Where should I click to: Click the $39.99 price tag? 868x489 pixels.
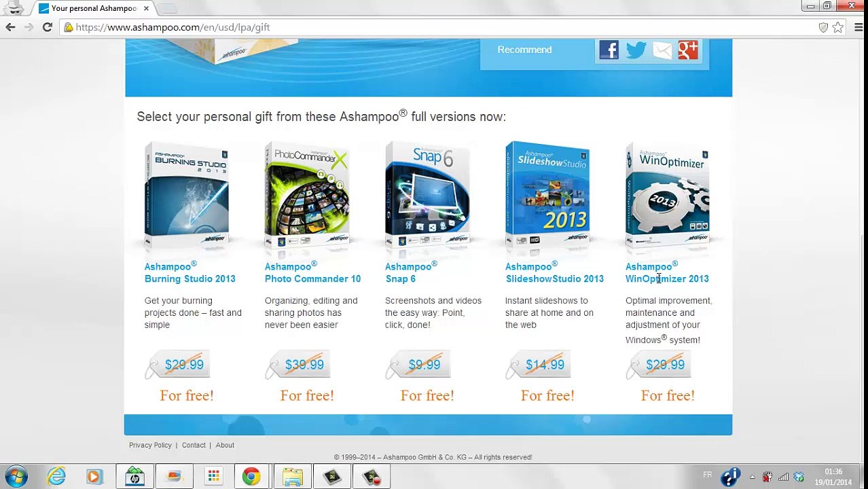(x=299, y=365)
